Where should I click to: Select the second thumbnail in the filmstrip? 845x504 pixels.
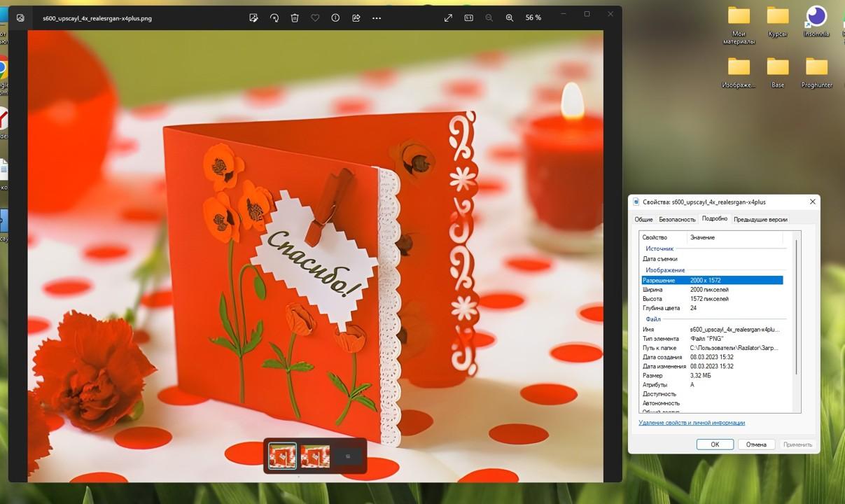point(315,456)
